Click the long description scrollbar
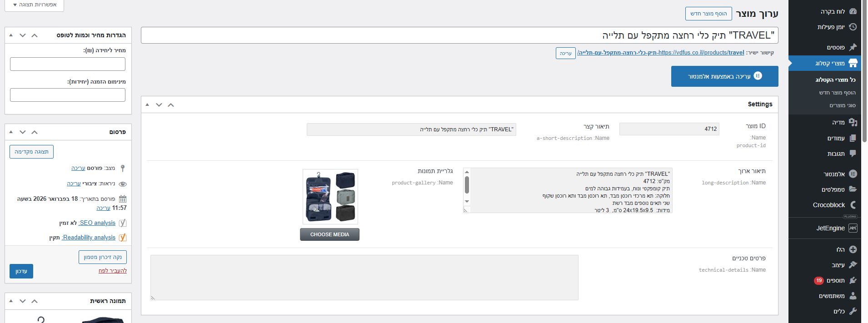This screenshot has width=868, height=323. [467, 185]
